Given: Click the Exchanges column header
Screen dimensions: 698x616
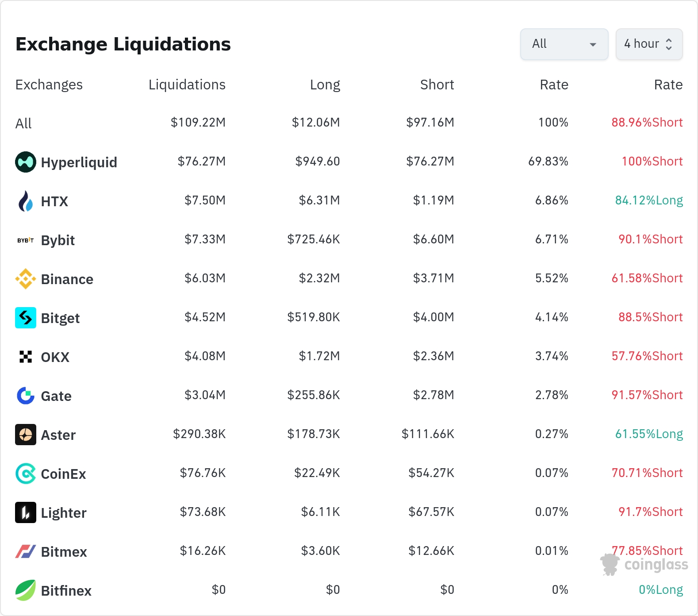Looking at the screenshot, I should click(x=49, y=85).
